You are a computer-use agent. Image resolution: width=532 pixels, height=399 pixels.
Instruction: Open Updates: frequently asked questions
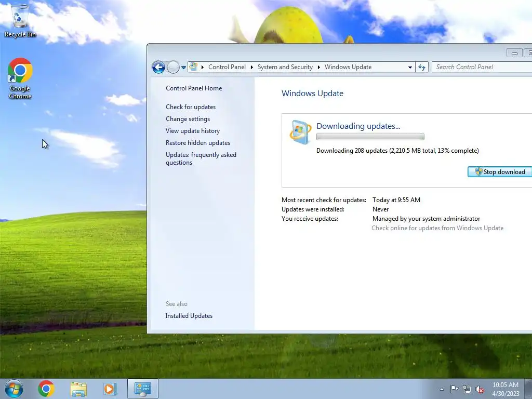[201, 158]
